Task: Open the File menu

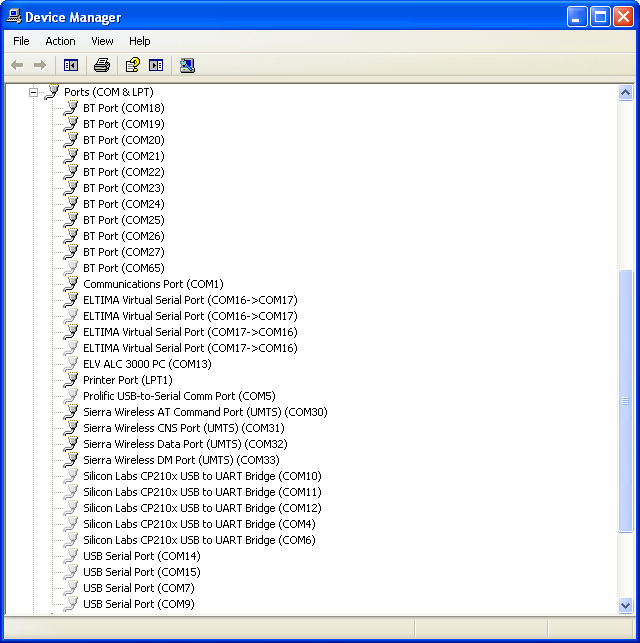Action: [21, 41]
